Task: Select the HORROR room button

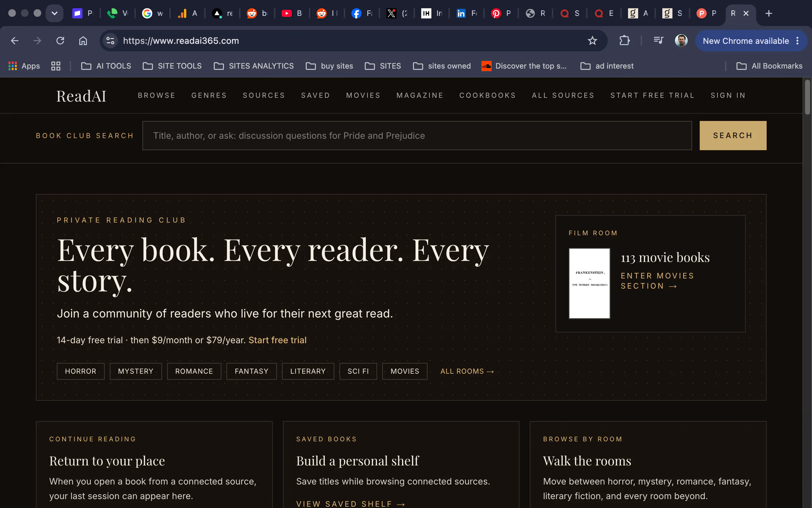Action: pyautogui.click(x=81, y=371)
